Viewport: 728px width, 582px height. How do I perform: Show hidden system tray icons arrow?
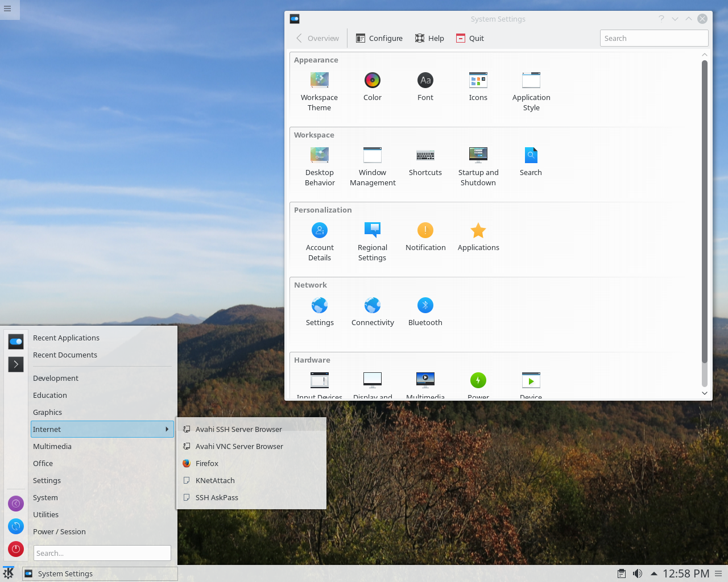654,573
